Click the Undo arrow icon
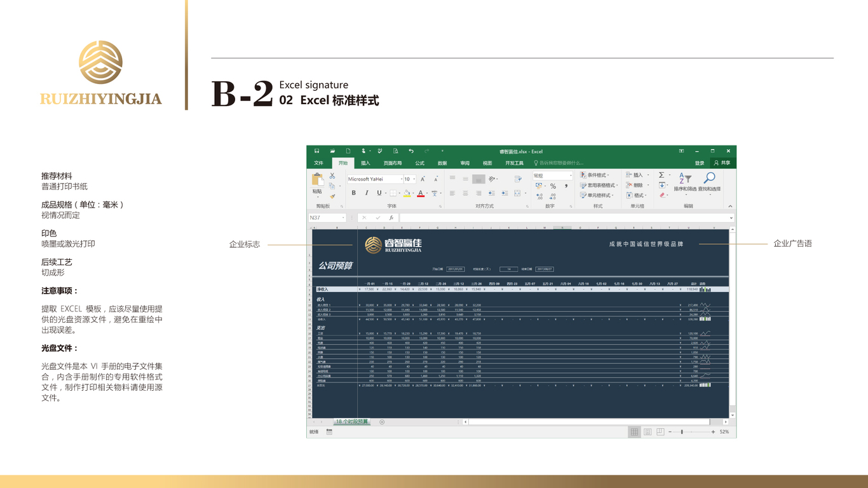 [x=411, y=151]
